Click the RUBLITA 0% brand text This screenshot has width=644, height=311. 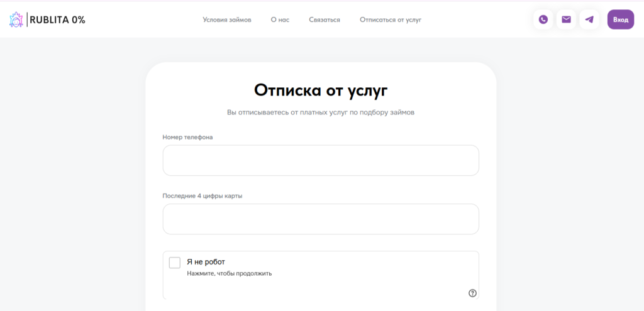pos(57,19)
